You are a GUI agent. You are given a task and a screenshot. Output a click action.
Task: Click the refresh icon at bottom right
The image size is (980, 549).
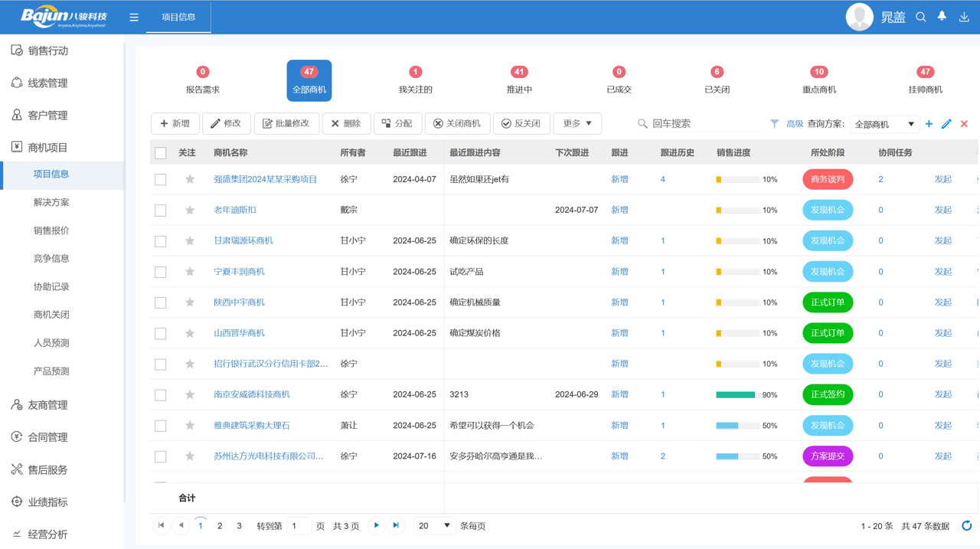click(x=966, y=526)
